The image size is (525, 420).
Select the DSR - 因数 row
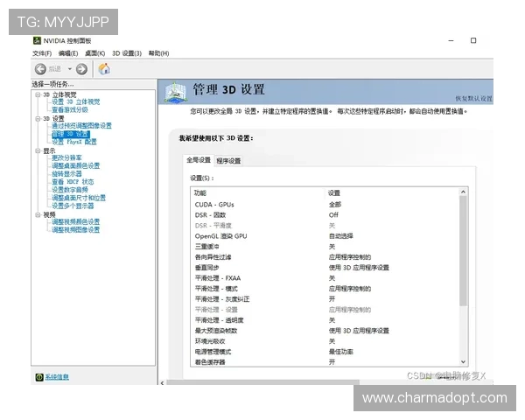click(325, 215)
